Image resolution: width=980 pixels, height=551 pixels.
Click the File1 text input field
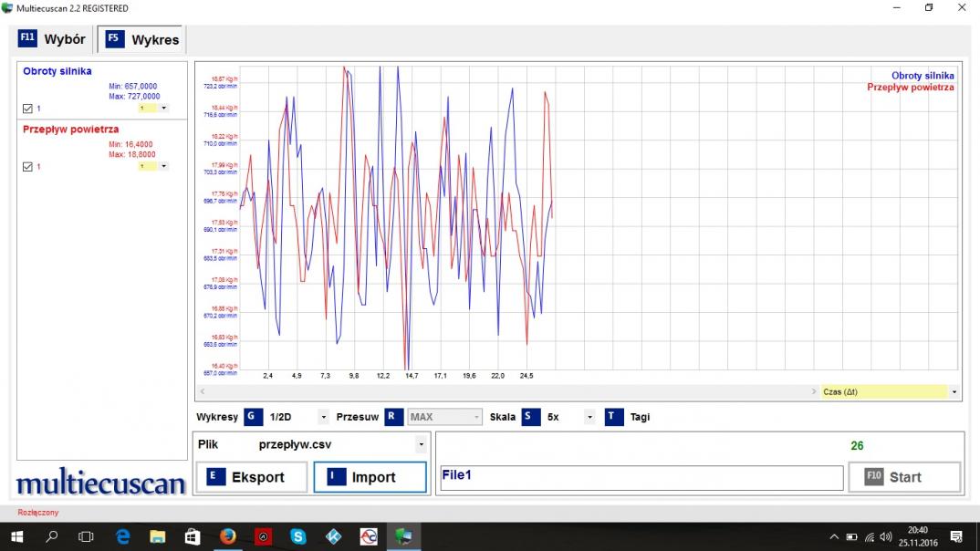641,478
